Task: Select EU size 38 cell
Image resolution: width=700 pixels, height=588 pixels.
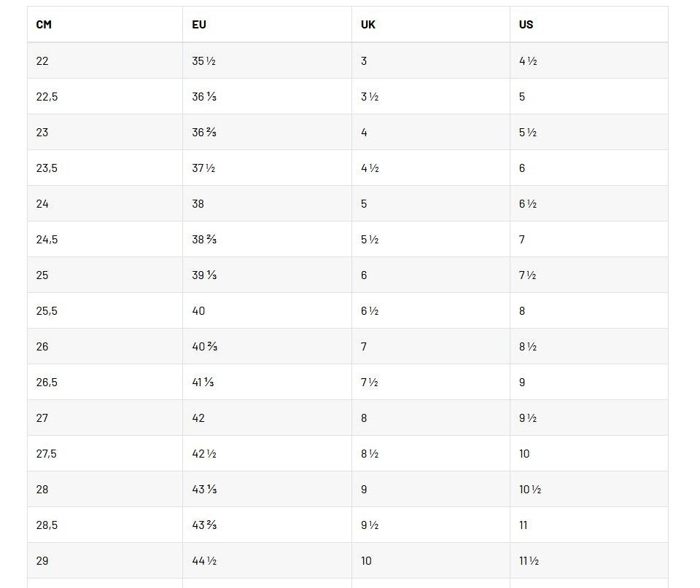Action: 198,203
